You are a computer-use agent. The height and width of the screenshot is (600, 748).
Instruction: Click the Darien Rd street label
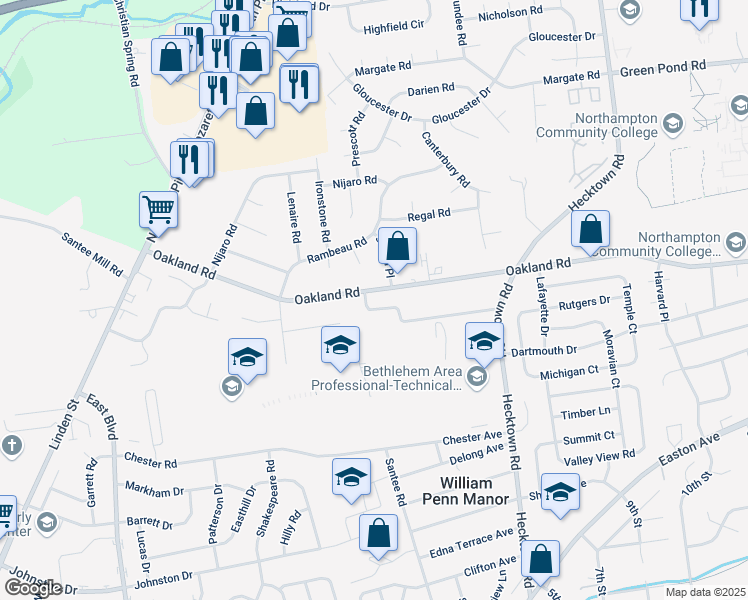tap(431, 90)
